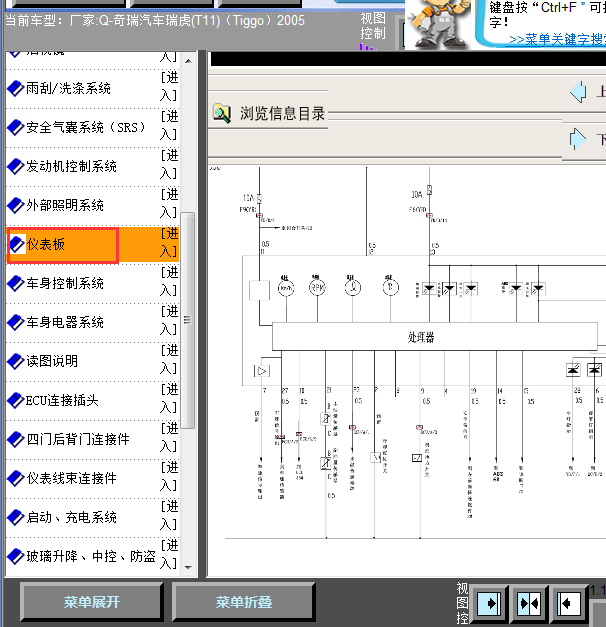The image size is (606, 627).
Task: Click [进入] link for 玻璃升降、中控、防盗
Action: coord(169,554)
